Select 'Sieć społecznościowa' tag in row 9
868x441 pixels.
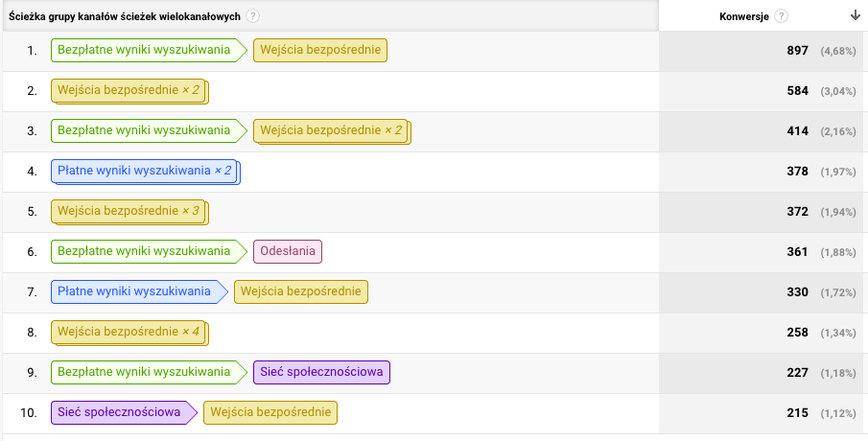click(x=321, y=372)
